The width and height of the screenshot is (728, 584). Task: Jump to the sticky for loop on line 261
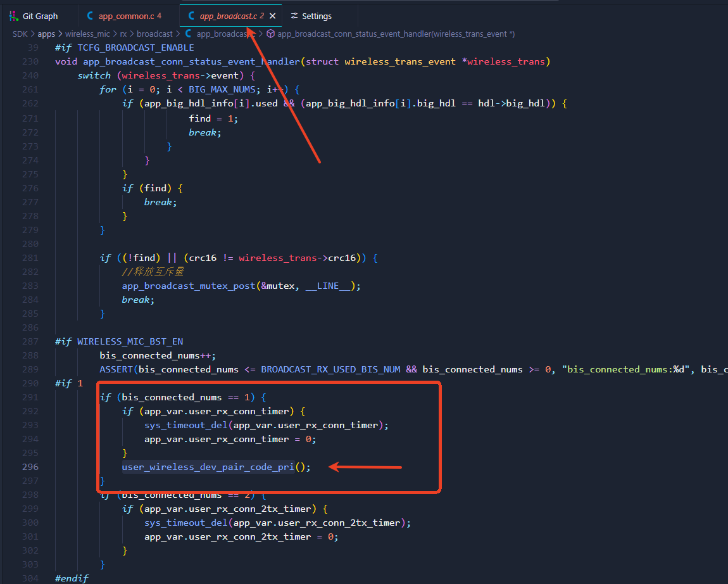click(199, 90)
